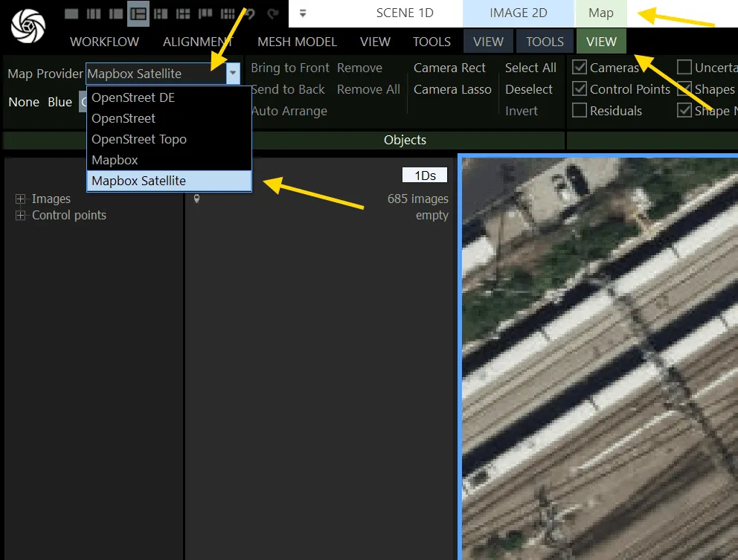Choose Mapbox from the provider list
The height and width of the screenshot is (560, 738).
tap(169, 160)
